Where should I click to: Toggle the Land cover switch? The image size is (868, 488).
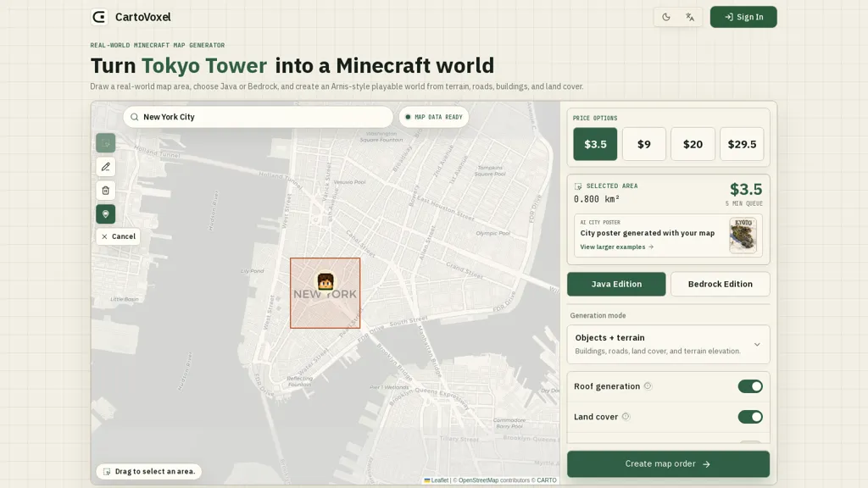(x=750, y=417)
